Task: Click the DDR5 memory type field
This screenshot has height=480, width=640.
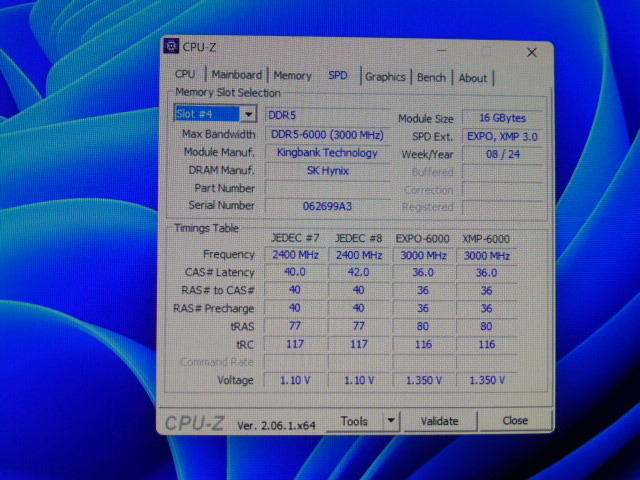Action: click(x=328, y=116)
